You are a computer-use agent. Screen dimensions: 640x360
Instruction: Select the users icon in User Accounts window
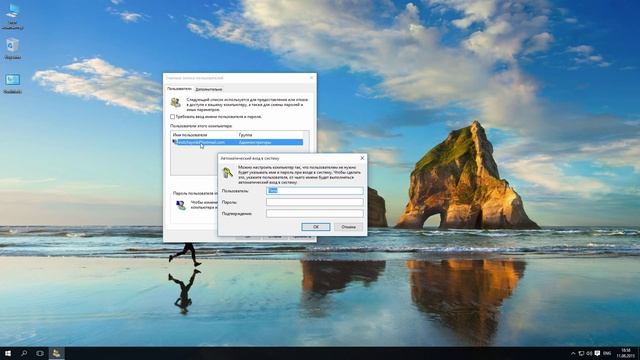(x=176, y=102)
